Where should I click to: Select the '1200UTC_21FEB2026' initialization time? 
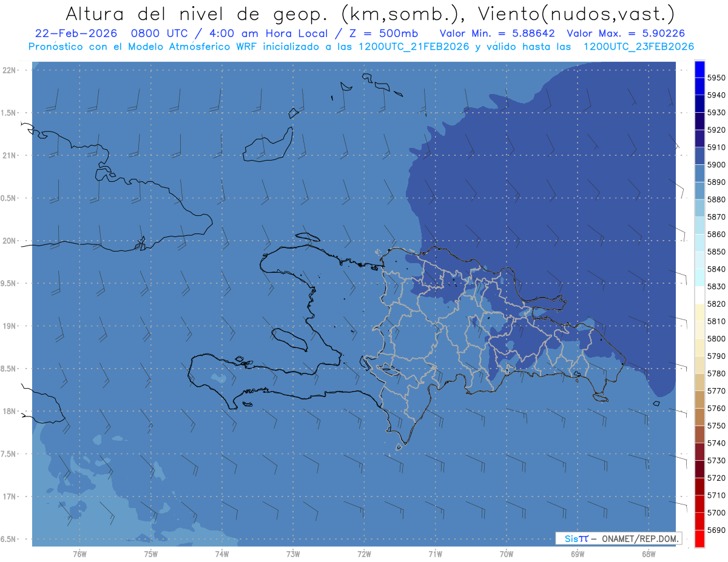tap(415, 46)
